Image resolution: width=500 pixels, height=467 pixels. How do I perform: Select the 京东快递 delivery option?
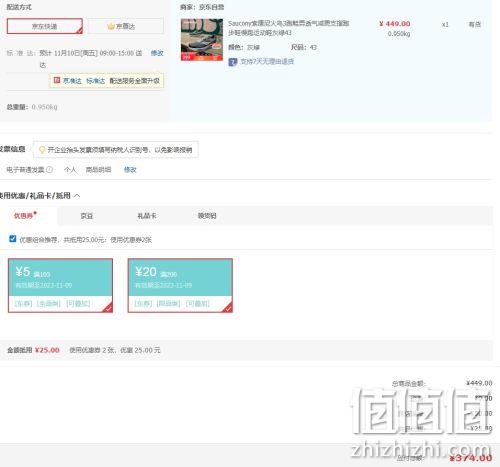click(45, 26)
